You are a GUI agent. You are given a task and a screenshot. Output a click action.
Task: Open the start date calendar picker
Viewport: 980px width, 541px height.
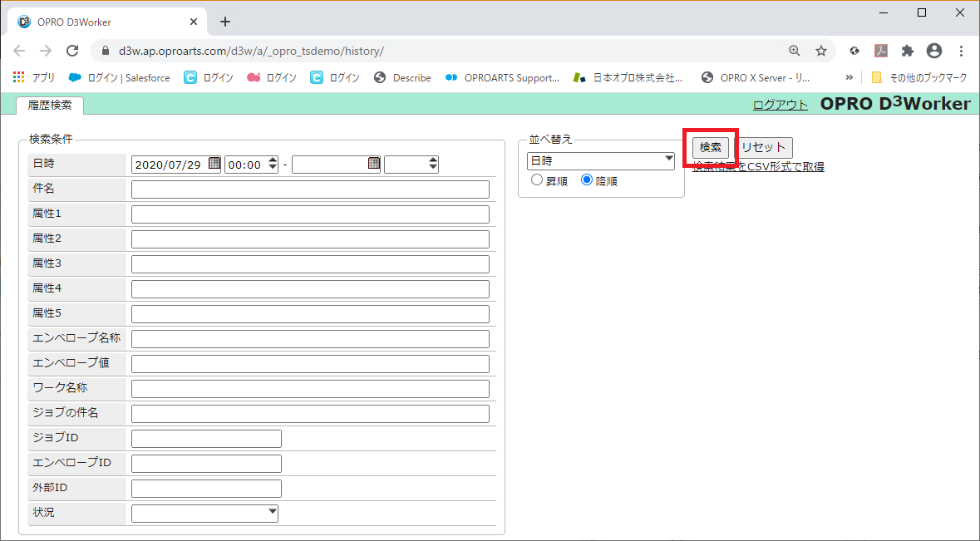(x=214, y=165)
